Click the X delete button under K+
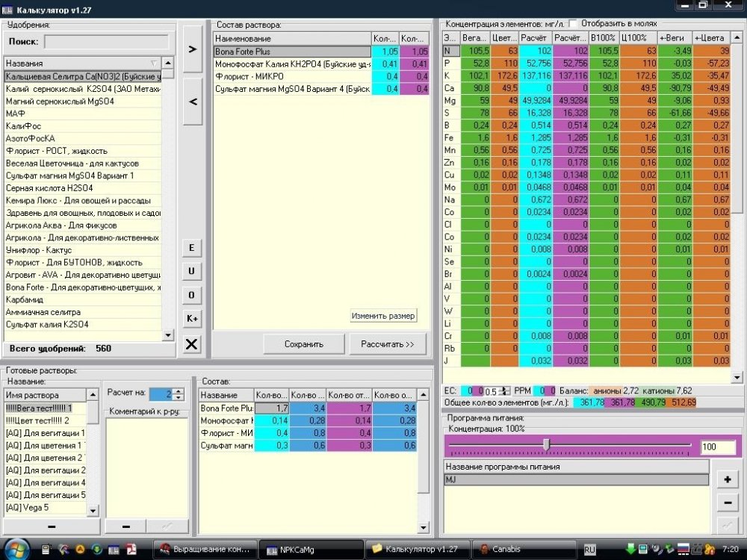 pos(191,343)
